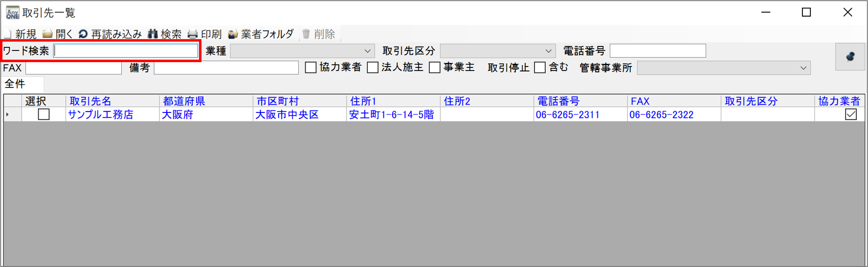Click the 再読み込み reload icon
Viewport: 868px width, 267px height.
click(83, 34)
